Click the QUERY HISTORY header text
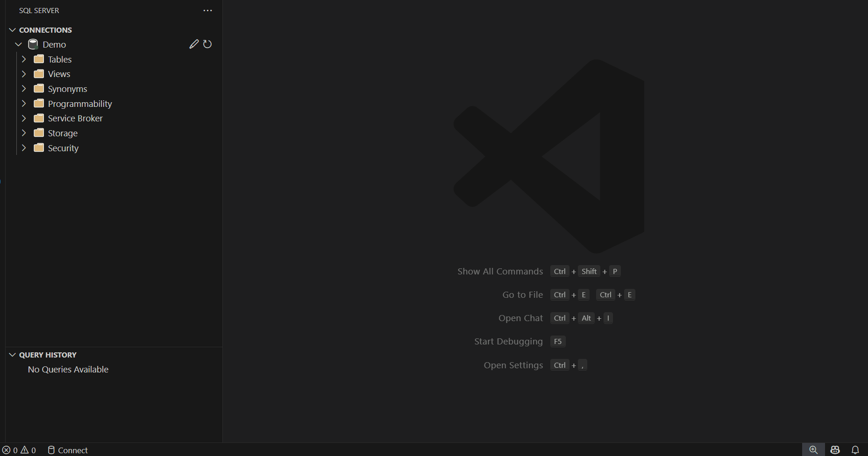This screenshot has height=456, width=868. 48,355
